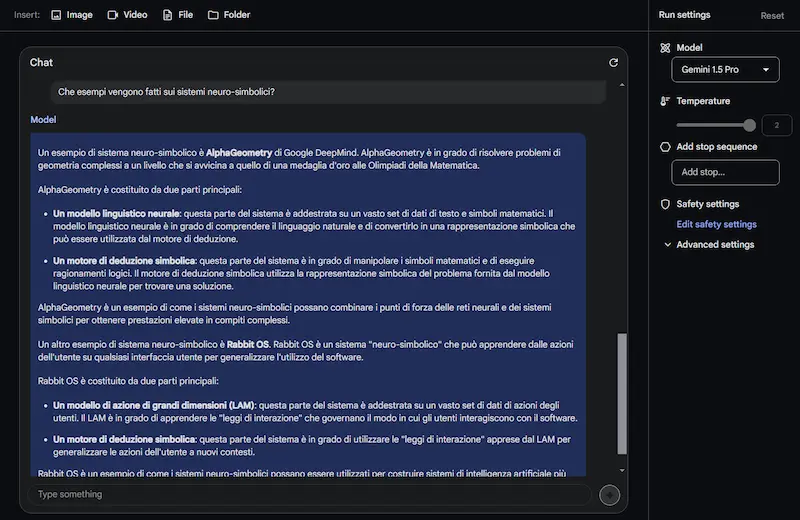The height and width of the screenshot is (520, 800).
Task: Open the Gemini 1.5 Pro model dropdown
Action: point(725,69)
